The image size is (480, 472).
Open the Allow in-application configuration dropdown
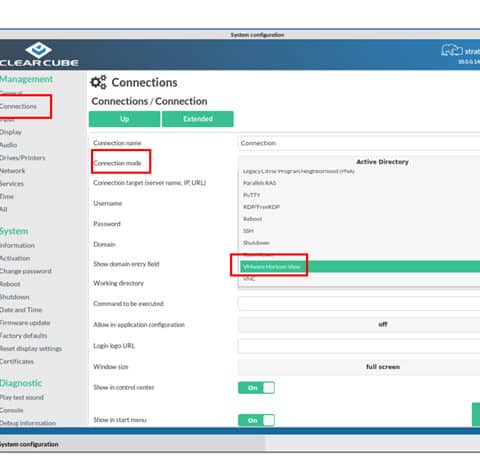click(x=359, y=324)
